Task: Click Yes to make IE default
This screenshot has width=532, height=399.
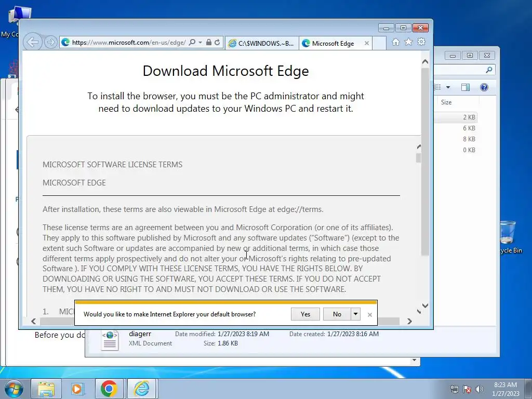Action: (x=305, y=314)
